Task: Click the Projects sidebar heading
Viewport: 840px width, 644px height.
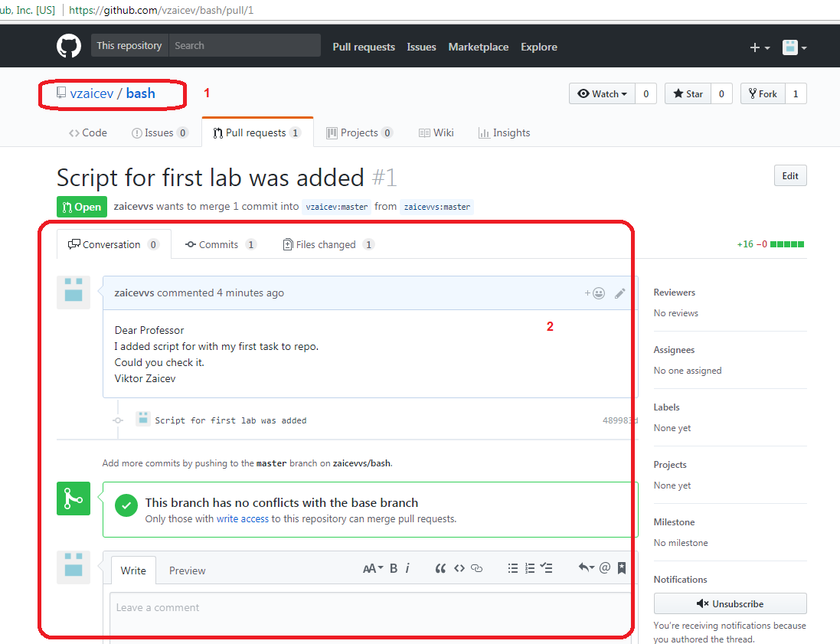Action: pos(670,465)
